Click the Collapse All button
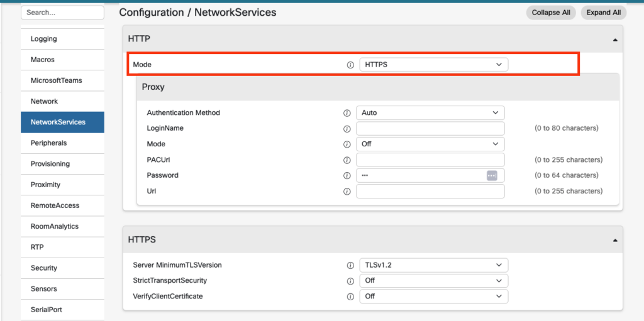 tap(551, 13)
